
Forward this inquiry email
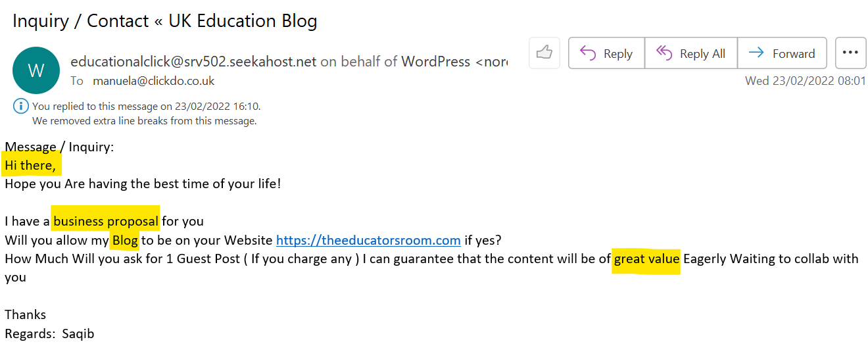tap(782, 53)
